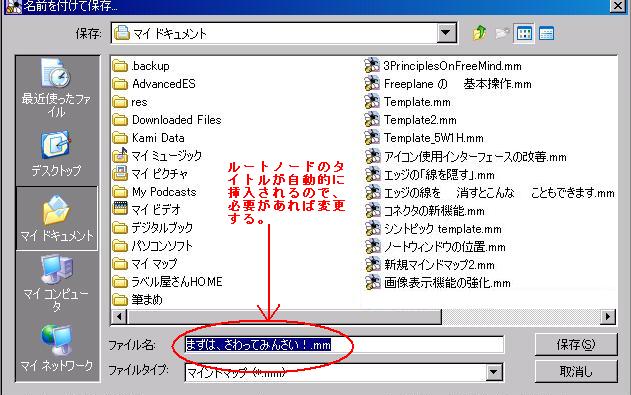
Task: Expand the 保存 location dropdown arrow
Action: (x=446, y=33)
